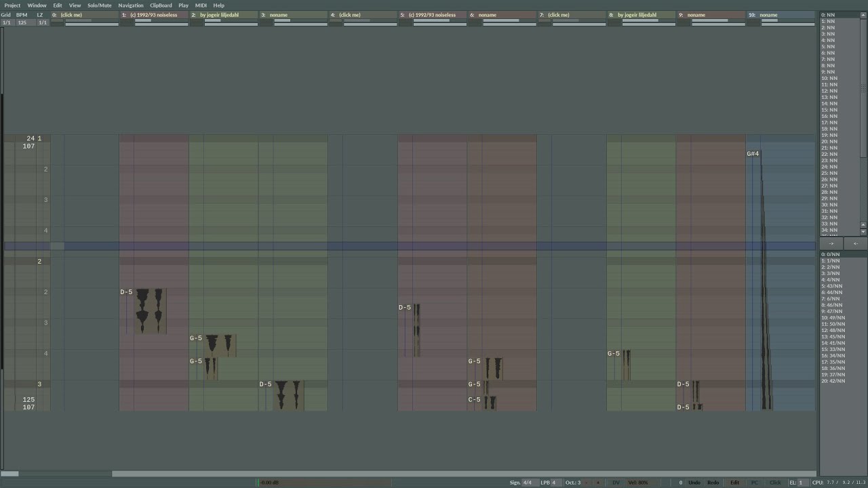Click the Undo button
Viewport: 868px width, 488px height.
(694, 483)
